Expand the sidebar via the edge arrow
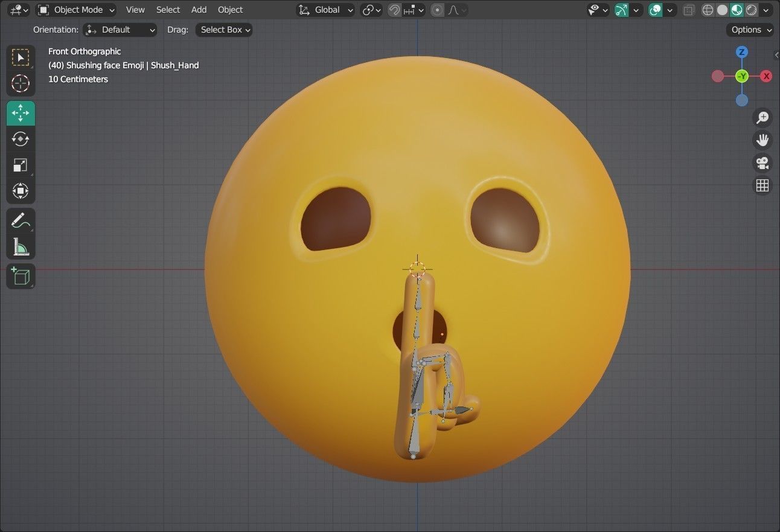The width and height of the screenshot is (780, 532). [776, 55]
